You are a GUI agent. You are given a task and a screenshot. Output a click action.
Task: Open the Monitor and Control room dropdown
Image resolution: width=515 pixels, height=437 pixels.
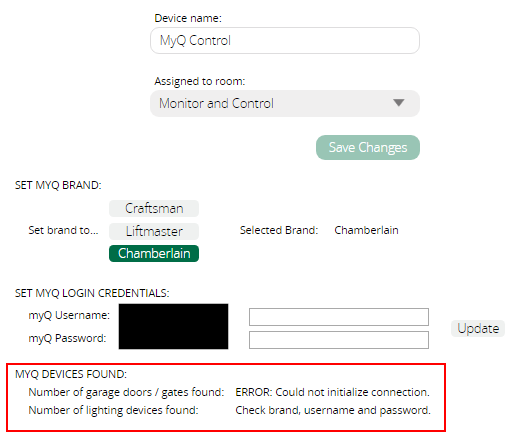pos(285,103)
